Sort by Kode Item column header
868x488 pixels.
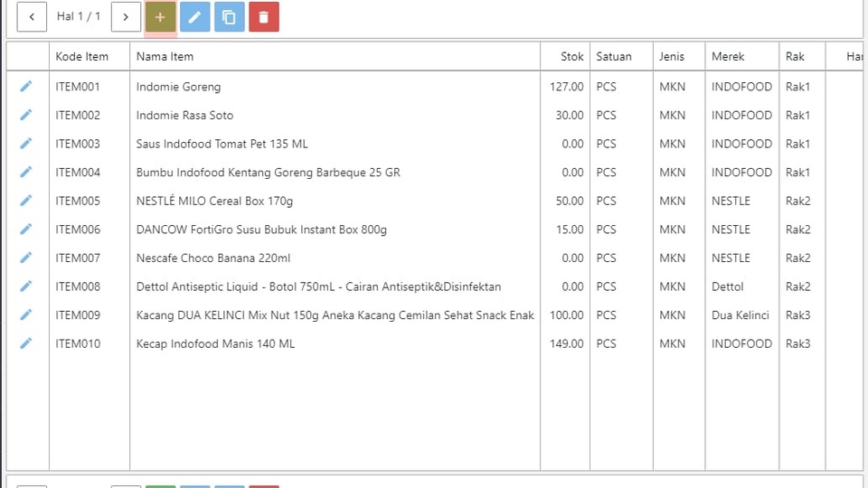pos(81,56)
